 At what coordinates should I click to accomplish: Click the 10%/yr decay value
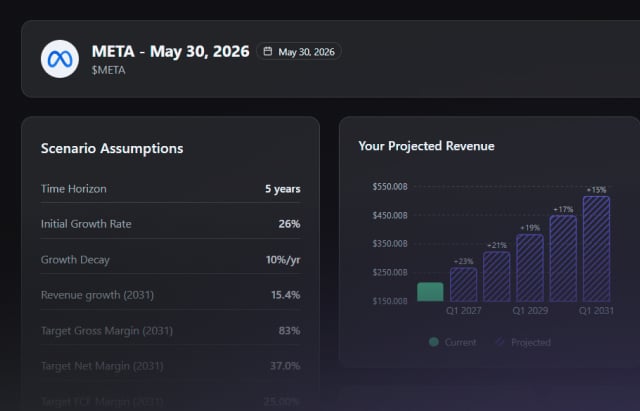point(283,260)
